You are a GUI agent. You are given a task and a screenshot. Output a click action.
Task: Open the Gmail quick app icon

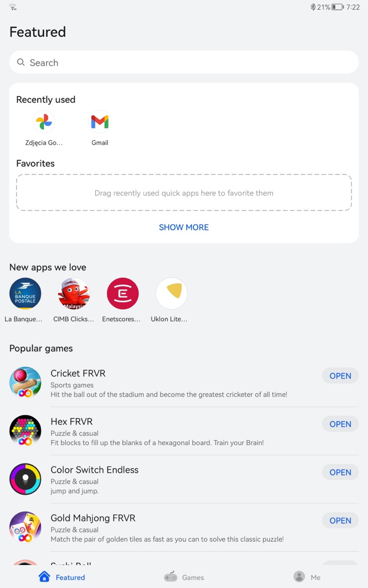[100, 122]
